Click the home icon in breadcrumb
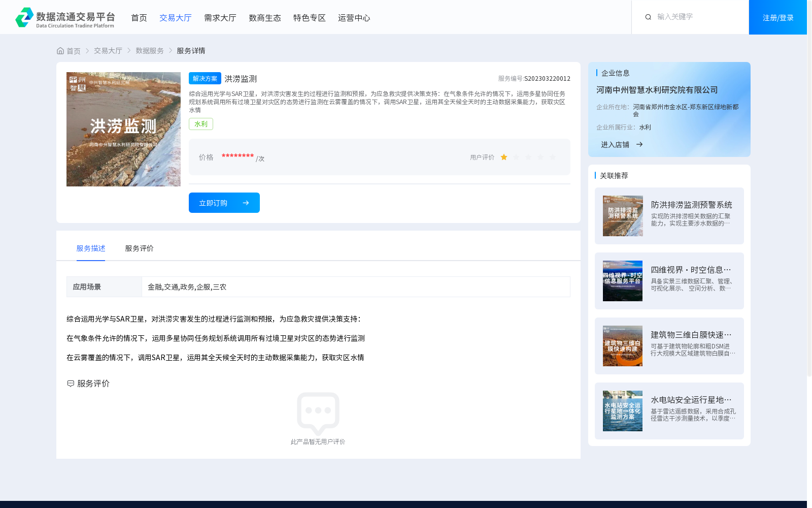Image resolution: width=812 pixels, height=508 pixels. (60, 51)
